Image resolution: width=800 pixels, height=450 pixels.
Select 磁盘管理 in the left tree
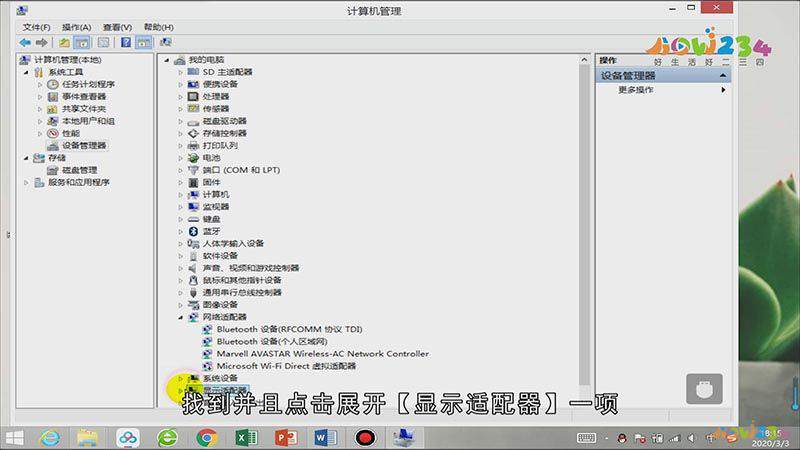(79, 170)
